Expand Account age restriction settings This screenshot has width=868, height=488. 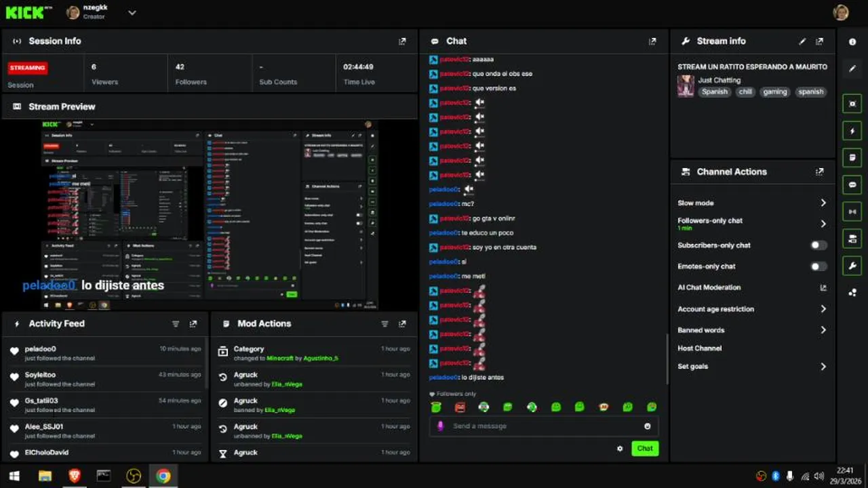823,309
